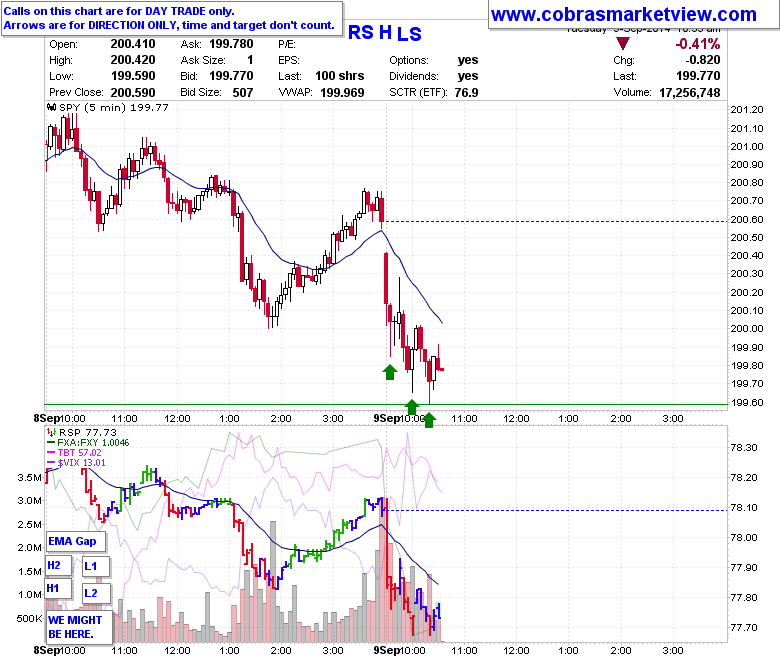Click the 78.10 lower axis label
780x659 pixels.
(744, 507)
